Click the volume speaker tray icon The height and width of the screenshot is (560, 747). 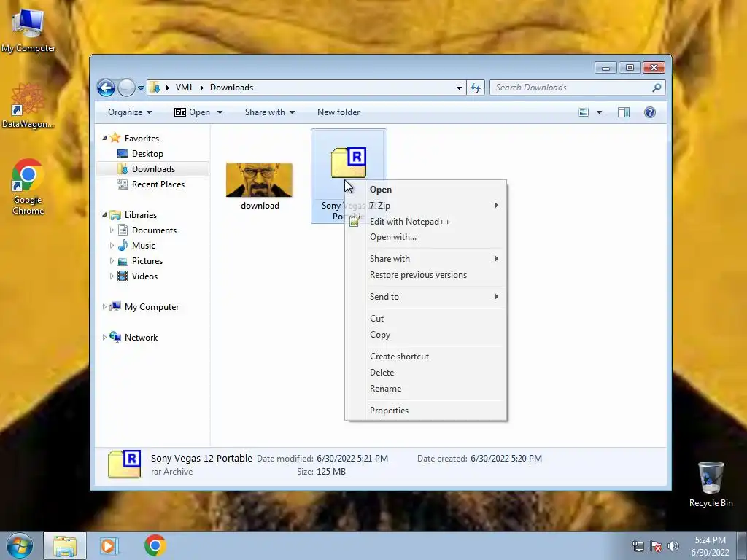pyautogui.click(x=673, y=546)
